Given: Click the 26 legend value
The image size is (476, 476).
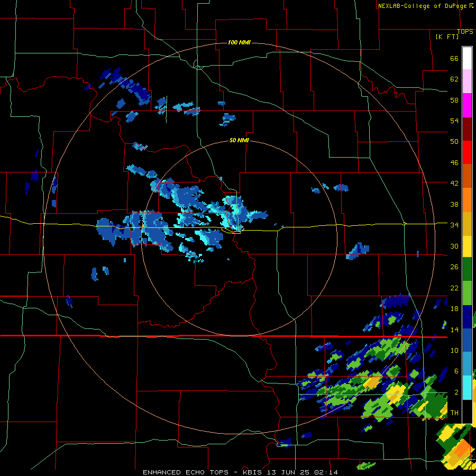Looking at the screenshot, I should pos(454,267).
